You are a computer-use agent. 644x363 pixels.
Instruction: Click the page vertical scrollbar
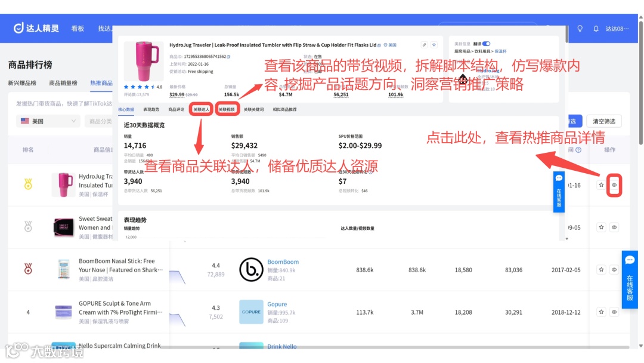click(640, 82)
